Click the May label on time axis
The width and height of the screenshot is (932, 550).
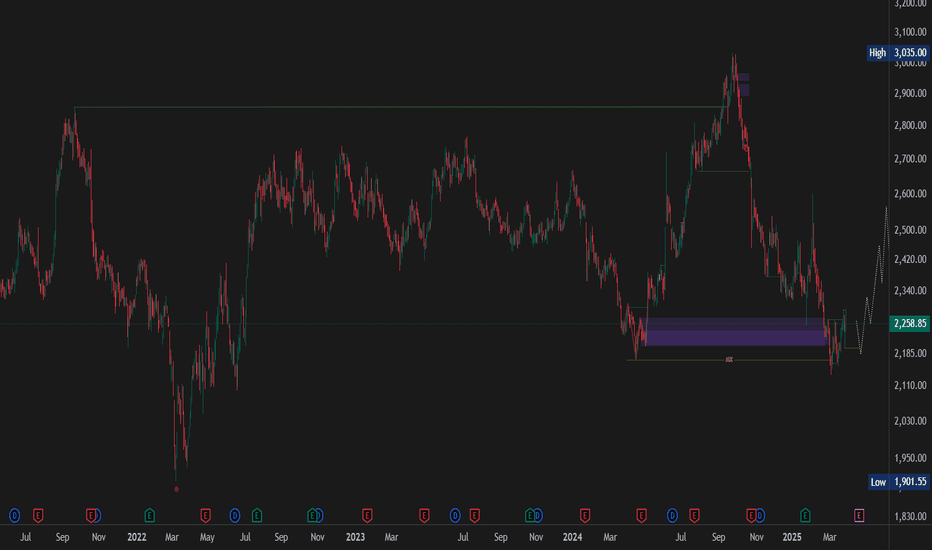pyautogui.click(x=207, y=537)
